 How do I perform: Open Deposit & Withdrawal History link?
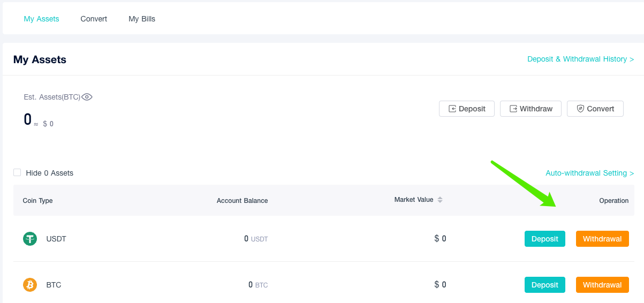click(581, 59)
